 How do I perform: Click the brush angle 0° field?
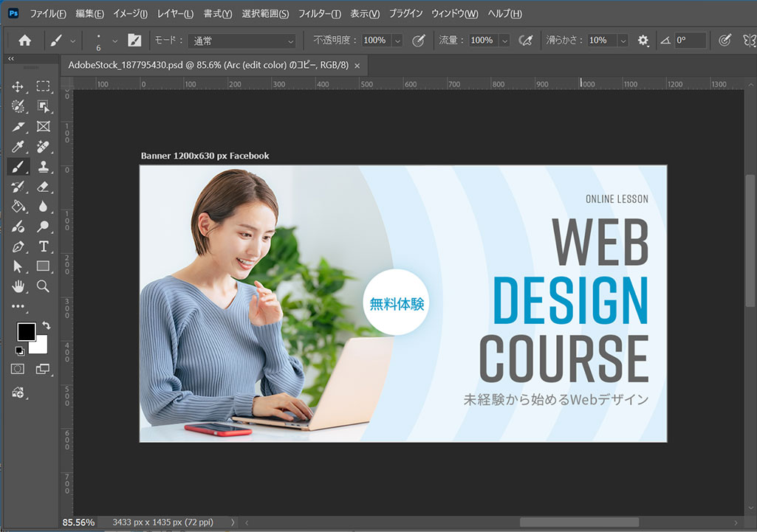tap(691, 41)
